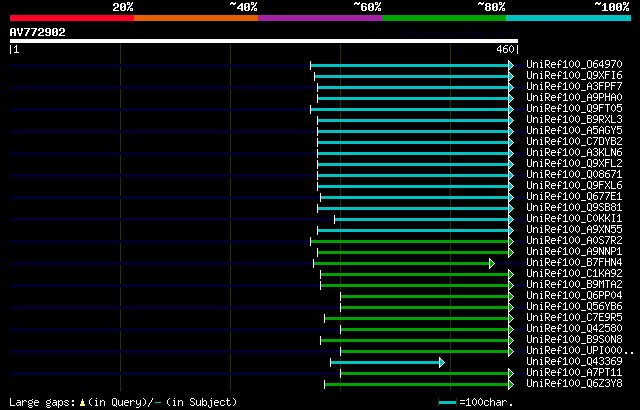Open the UniRef100_C1KA92 hit
This screenshot has width=640, height=410.
pyautogui.click(x=574, y=274)
